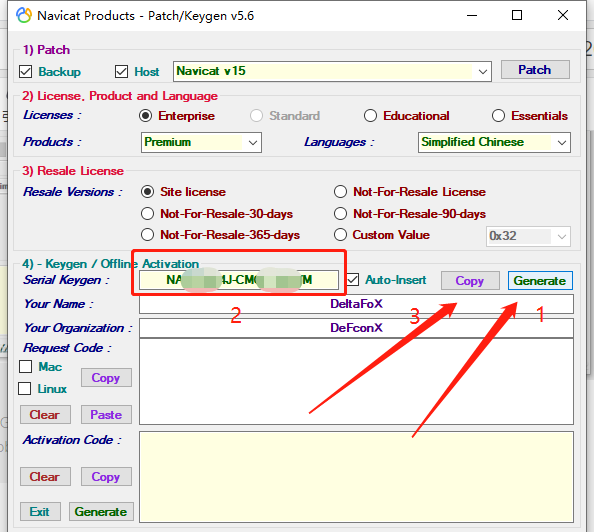Open the Navicat v15 version dropdown
This screenshot has width=594, height=532.
[x=332, y=71]
